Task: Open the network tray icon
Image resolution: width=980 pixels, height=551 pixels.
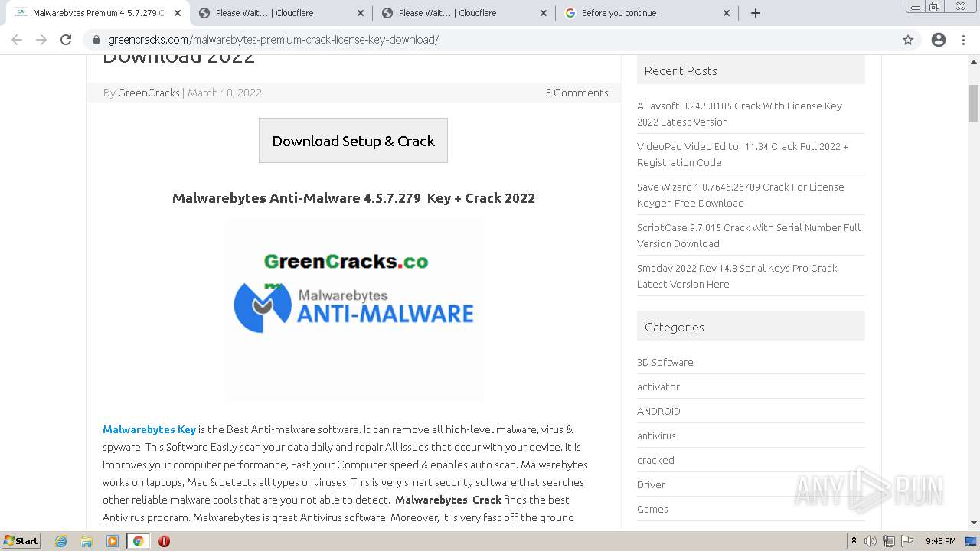Action: coord(888,541)
